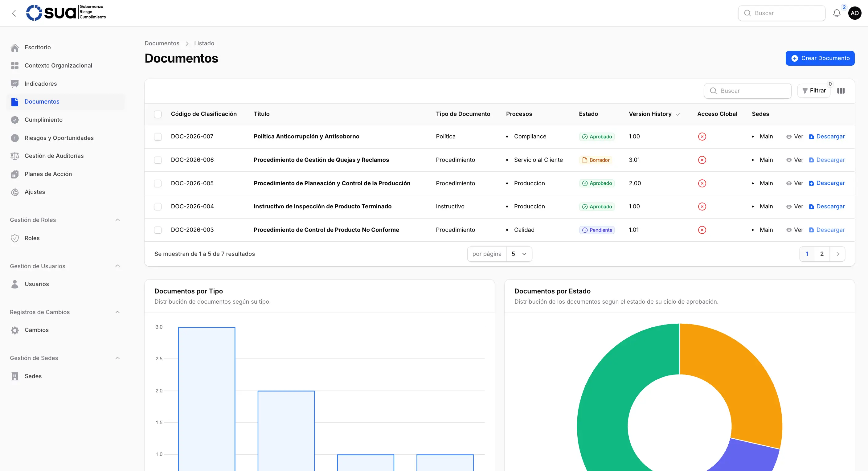Click the Gestión de Auditorías scales icon
This screenshot has width=868, height=471.
tap(14, 156)
